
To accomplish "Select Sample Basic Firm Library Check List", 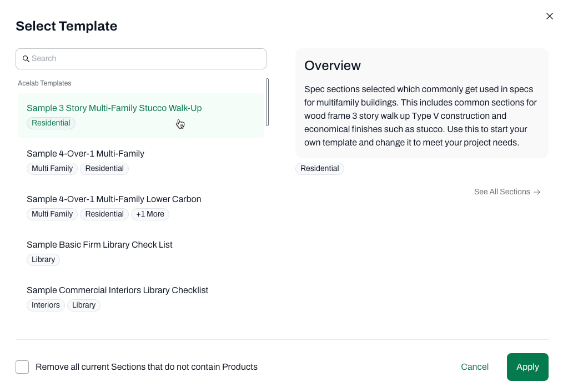I will tap(141, 252).
